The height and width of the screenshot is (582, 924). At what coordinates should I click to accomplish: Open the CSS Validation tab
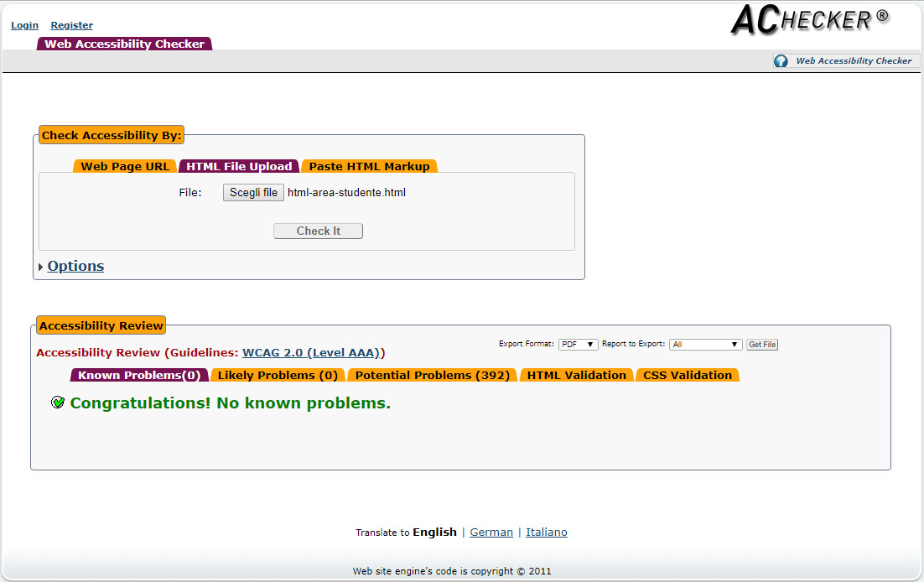pyautogui.click(x=687, y=375)
